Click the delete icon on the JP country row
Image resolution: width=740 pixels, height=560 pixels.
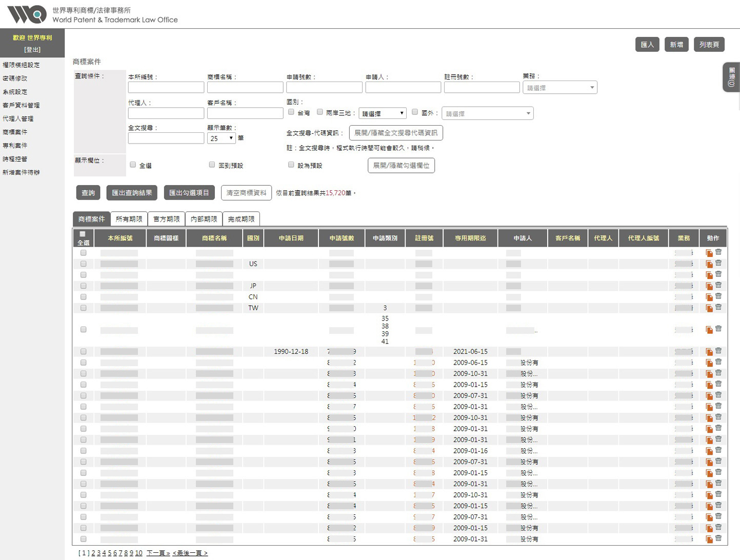719,285
